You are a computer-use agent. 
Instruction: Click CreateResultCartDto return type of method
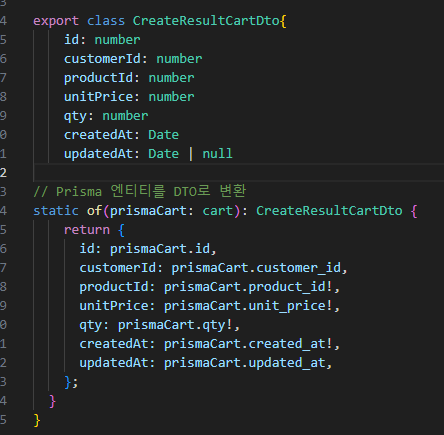point(329,211)
